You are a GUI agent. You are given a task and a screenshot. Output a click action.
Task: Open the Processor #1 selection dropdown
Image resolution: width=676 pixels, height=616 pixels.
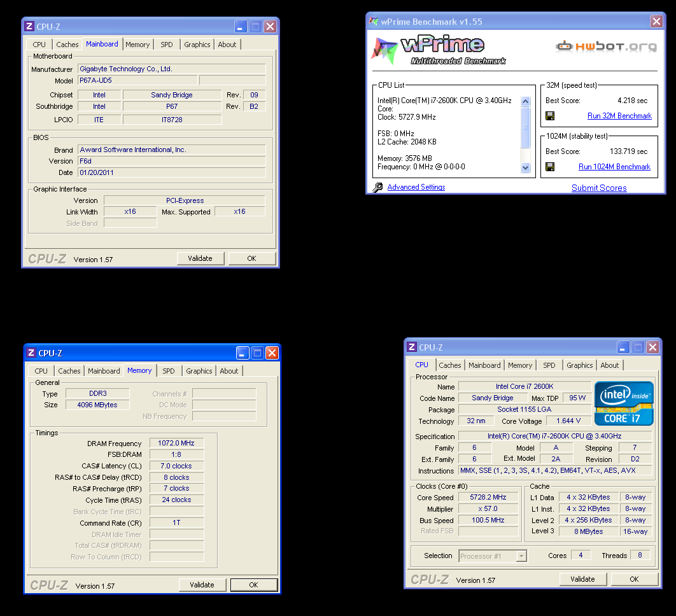(521, 556)
